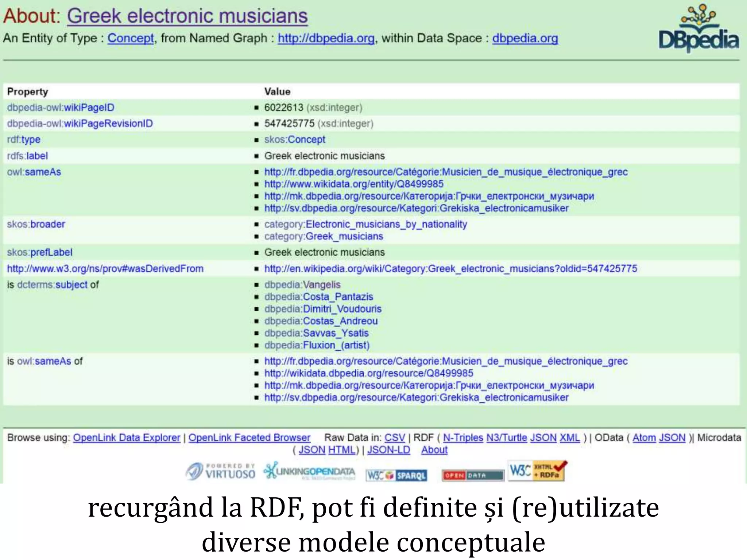Viewport: 747px width, 560px height.
Task: Get RDF in JSON format
Action: click(x=543, y=437)
